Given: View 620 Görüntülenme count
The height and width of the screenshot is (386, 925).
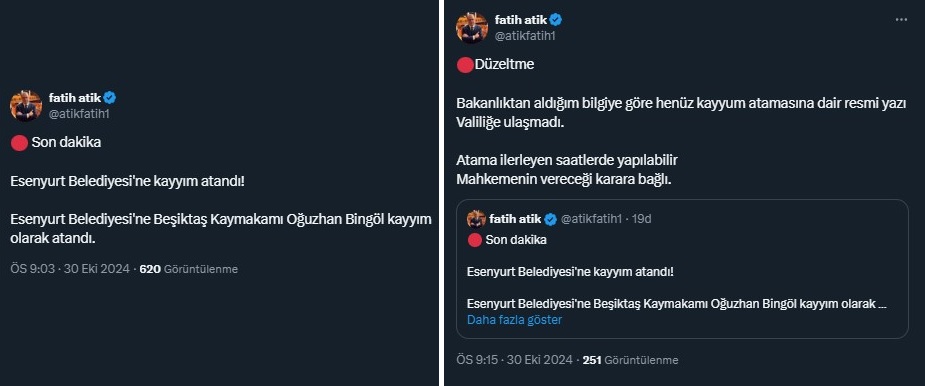Looking at the screenshot, I should (189, 269).
